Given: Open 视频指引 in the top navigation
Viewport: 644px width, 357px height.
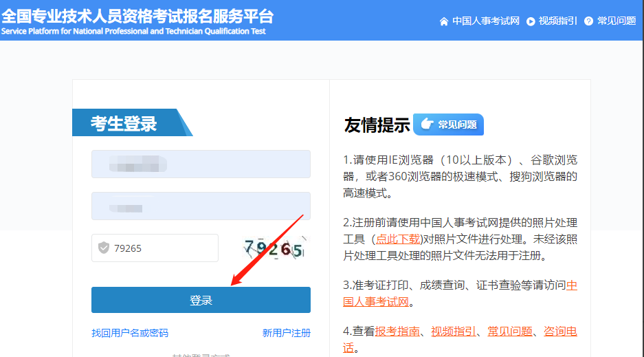Looking at the screenshot, I should coord(557,21).
